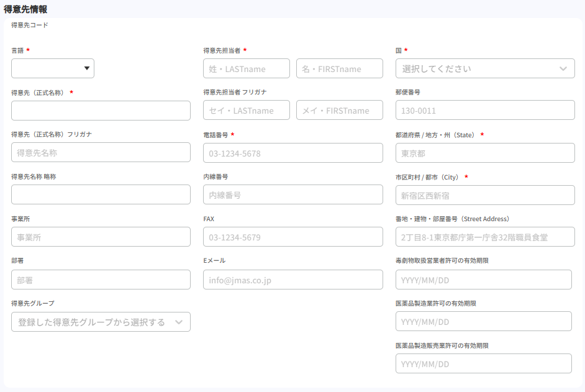Click the FAX number input
Image resolution: width=585 pixels, height=392 pixels.
[292, 237]
